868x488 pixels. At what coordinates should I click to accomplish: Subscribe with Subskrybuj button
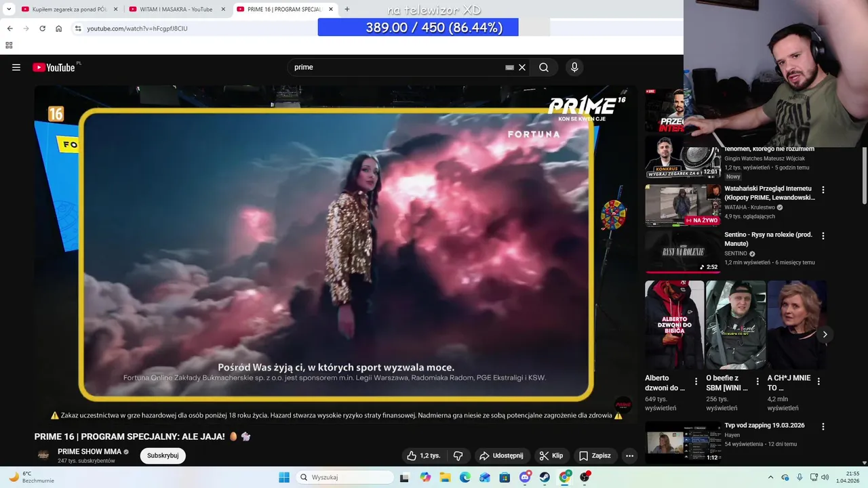tap(163, 455)
